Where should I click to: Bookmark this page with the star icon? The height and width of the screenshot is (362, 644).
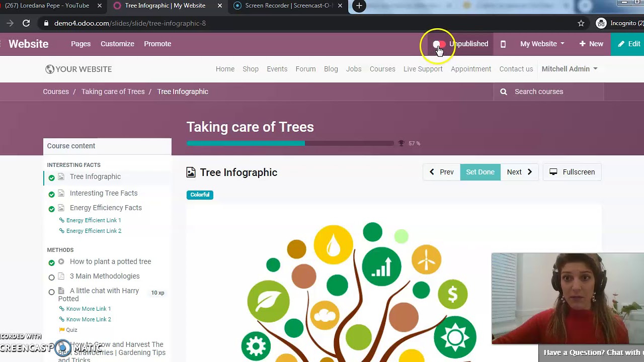click(x=581, y=23)
